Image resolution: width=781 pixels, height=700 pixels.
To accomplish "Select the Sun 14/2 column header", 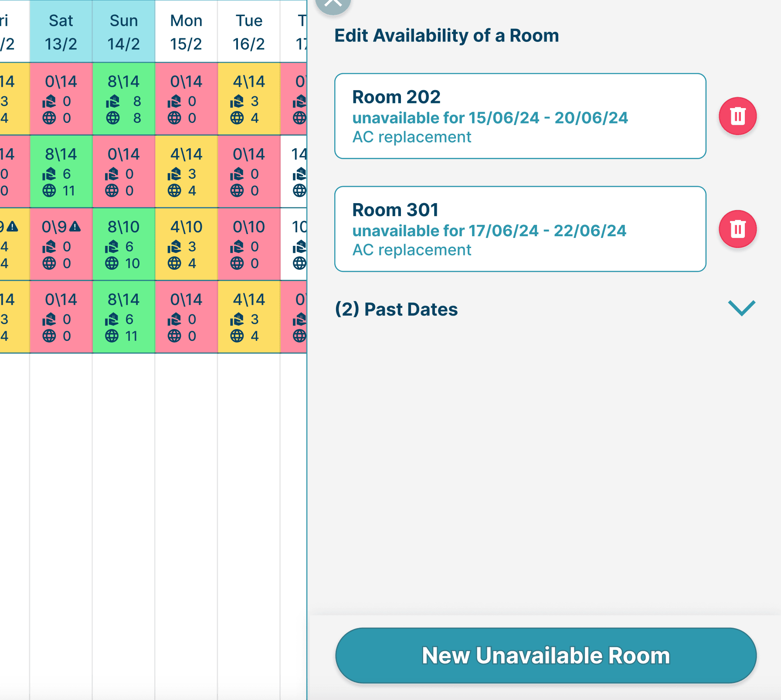I will click(x=124, y=32).
